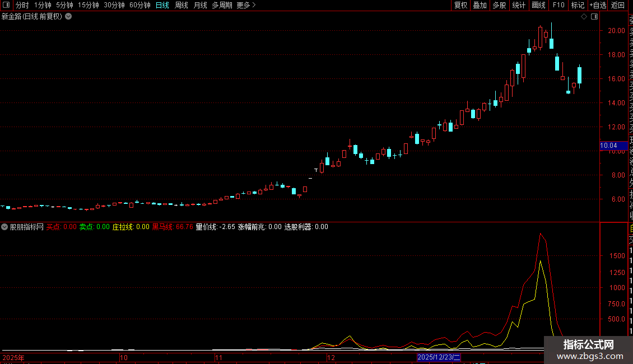Click the 20.00 price axis label
This screenshot has height=364, width=633.
[616, 31]
